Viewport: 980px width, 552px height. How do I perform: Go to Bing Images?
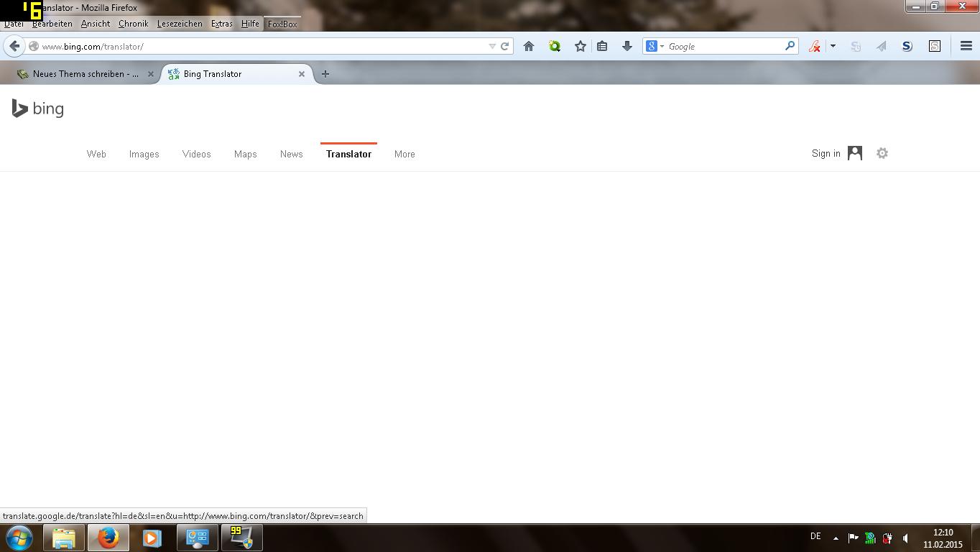tap(144, 154)
